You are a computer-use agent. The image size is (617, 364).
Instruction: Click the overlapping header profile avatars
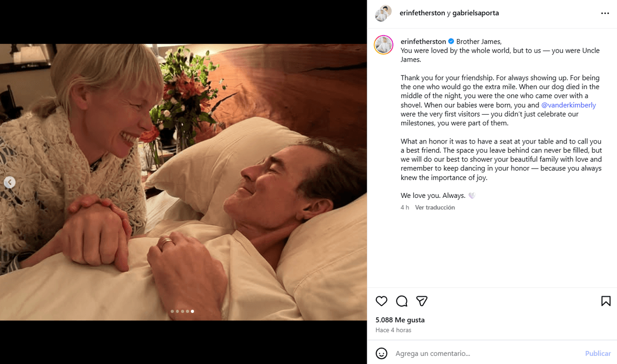click(383, 13)
